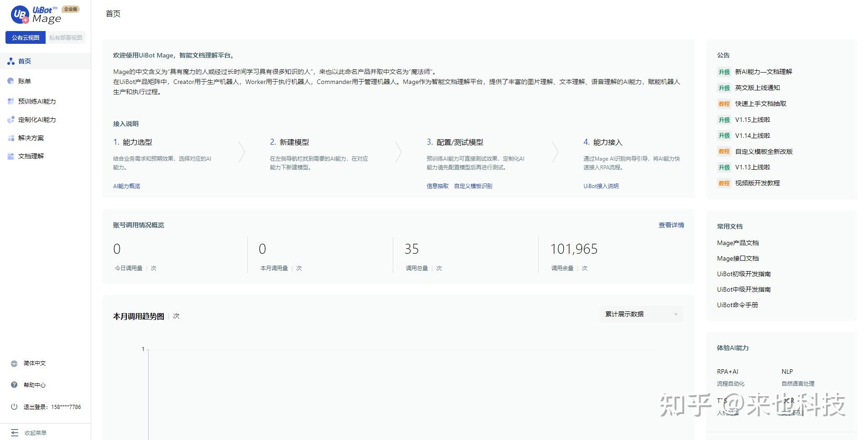Click 查看详情 to view call details
Screen dimensions: 868x440
tap(670, 225)
